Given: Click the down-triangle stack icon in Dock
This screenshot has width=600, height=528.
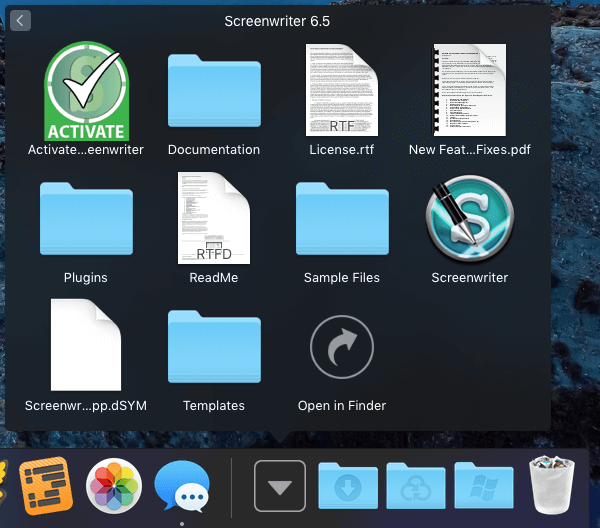Looking at the screenshot, I should coord(280,486).
